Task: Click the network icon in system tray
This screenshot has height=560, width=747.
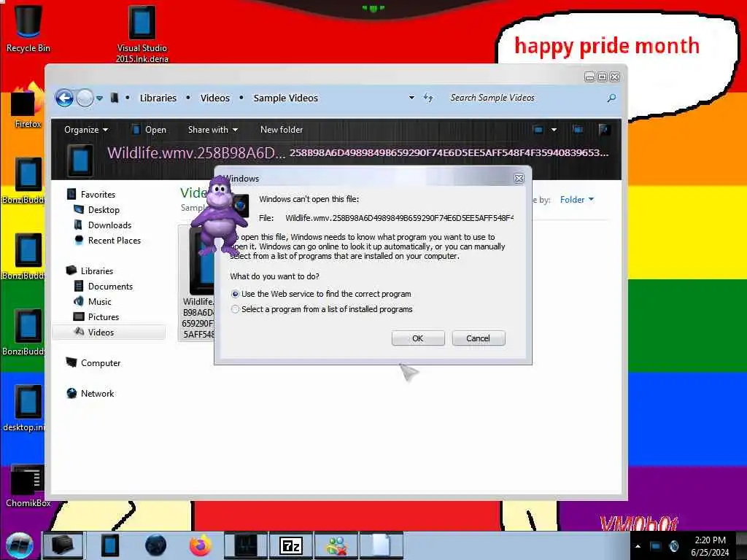Action: (656, 546)
